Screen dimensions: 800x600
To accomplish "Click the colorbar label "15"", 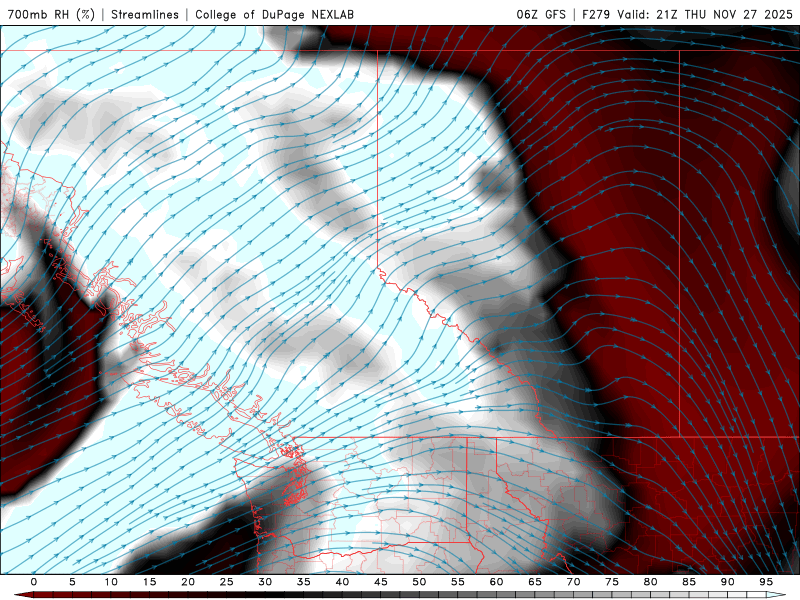I will pyautogui.click(x=149, y=582).
